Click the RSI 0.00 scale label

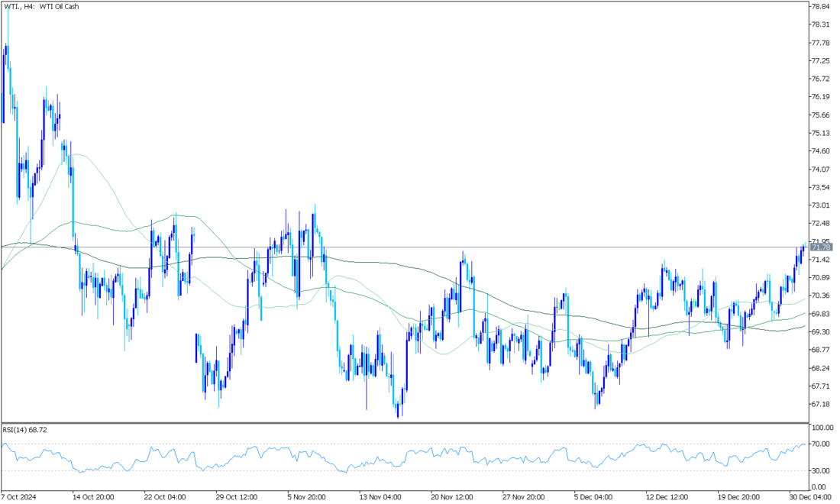pos(819,487)
